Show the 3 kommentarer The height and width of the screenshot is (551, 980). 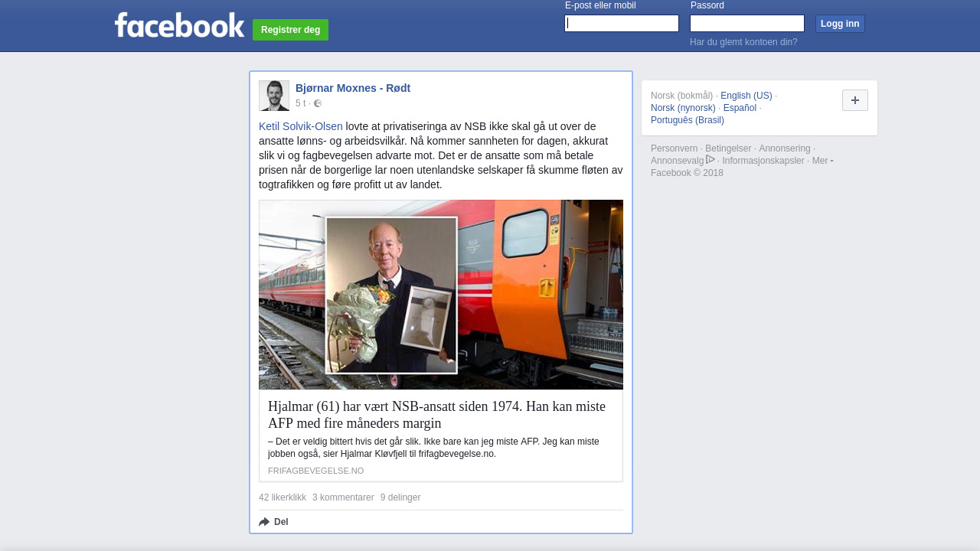point(343,497)
